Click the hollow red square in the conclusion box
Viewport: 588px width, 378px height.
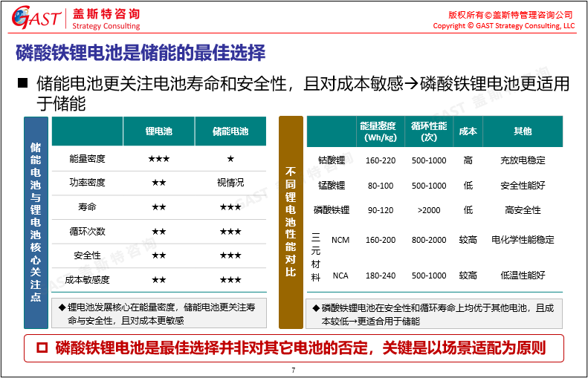(42, 347)
